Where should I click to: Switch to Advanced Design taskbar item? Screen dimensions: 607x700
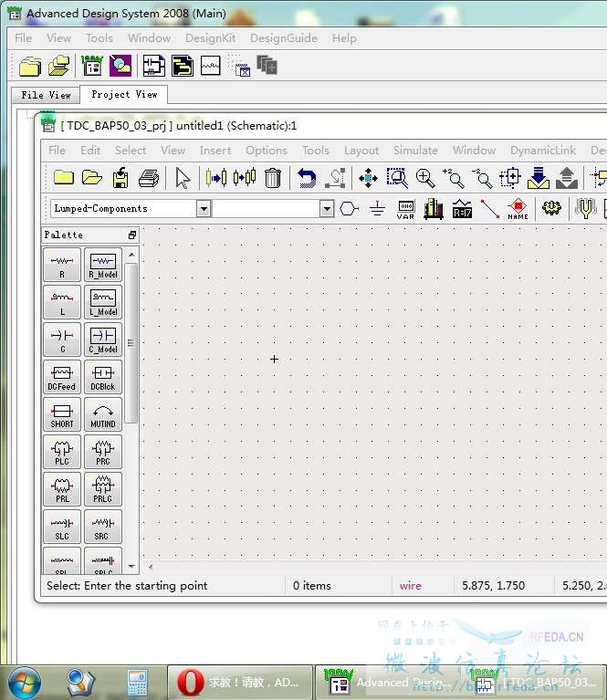(x=388, y=682)
